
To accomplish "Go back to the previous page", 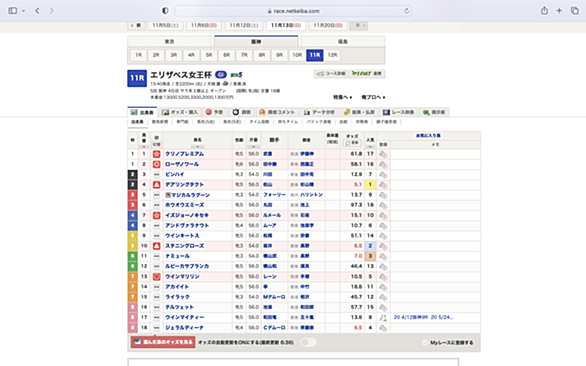I will (x=37, y=10).
